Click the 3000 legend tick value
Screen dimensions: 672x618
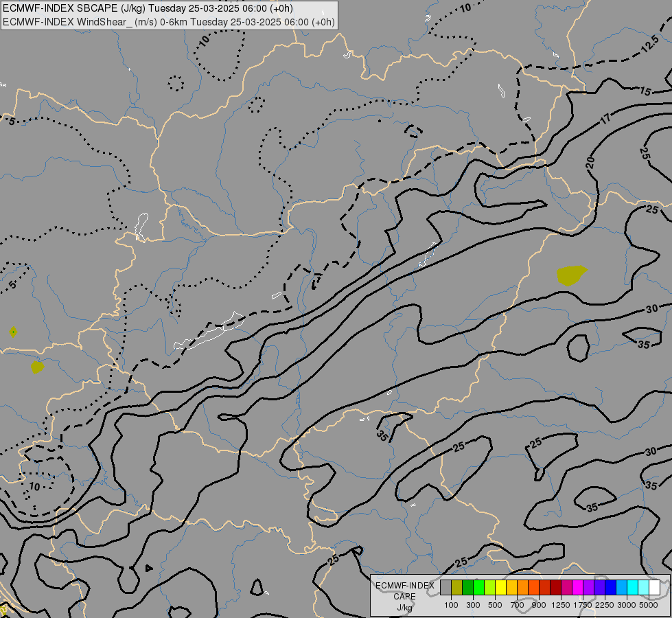click(x=627, y=605)
